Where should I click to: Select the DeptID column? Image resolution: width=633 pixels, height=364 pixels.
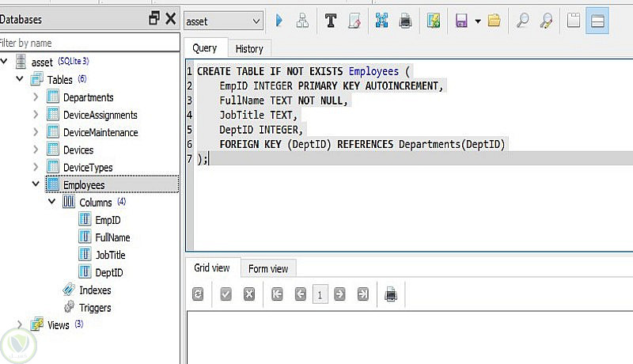(109, 272)
